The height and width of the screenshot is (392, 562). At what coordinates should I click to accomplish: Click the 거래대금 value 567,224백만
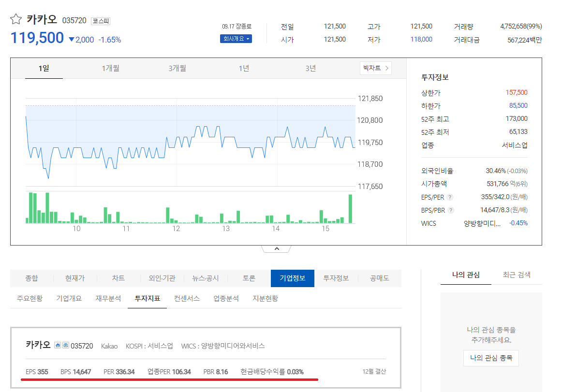[x=525, y=40]
